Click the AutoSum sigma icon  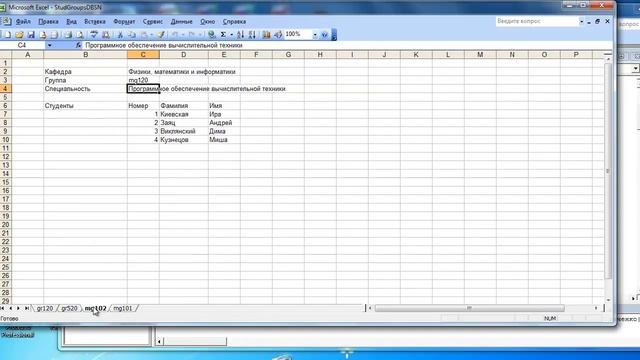pyautogui.click(x=223, y=35)
